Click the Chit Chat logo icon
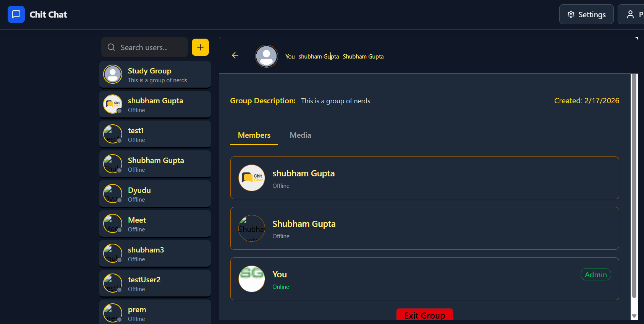The width and height of the screenshot is (644, 324). pyautogui.click(x=16, y=15)
